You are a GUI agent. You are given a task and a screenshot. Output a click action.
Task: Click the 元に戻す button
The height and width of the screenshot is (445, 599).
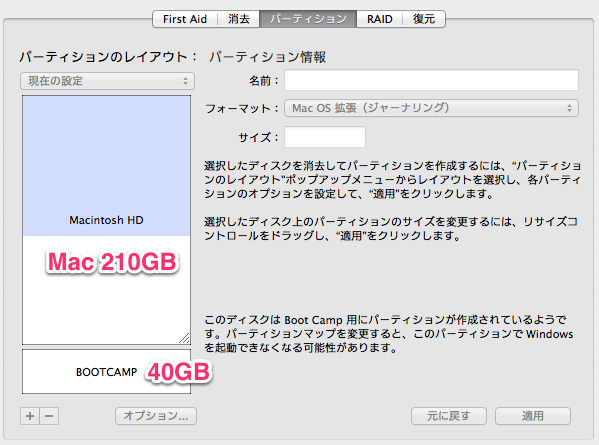(x=449, y=416)
